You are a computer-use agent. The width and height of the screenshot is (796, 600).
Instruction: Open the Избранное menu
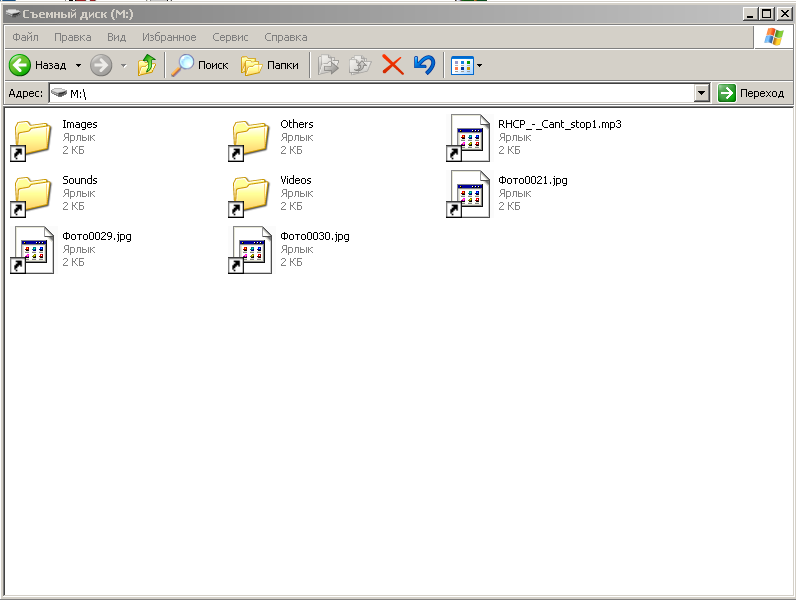[169, 37]
